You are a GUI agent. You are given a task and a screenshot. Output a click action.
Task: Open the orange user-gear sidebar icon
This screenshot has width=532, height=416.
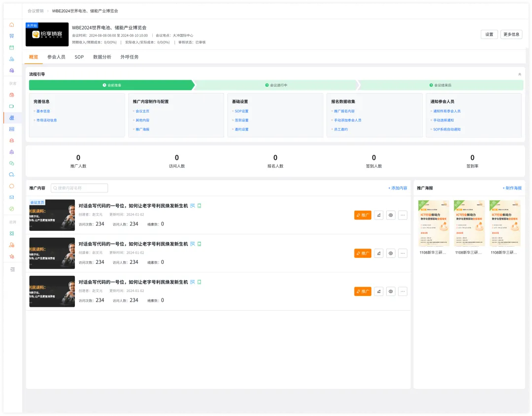coord(11,245)
